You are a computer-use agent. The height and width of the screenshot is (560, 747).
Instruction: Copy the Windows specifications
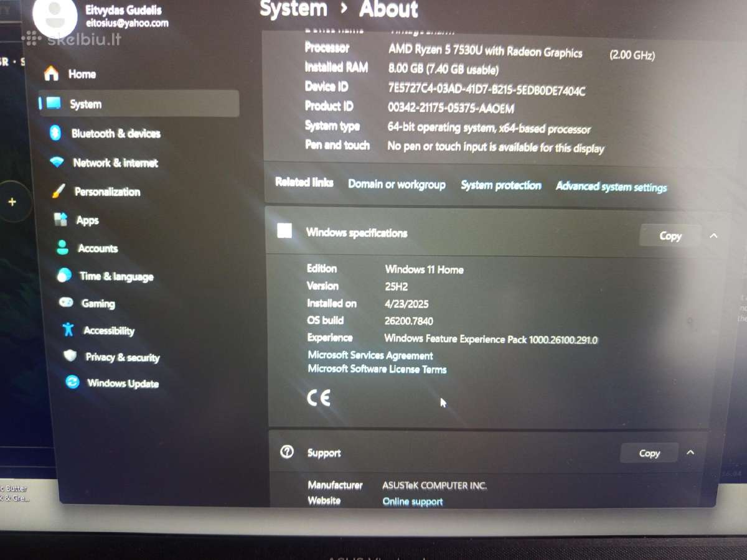point(670,236)
